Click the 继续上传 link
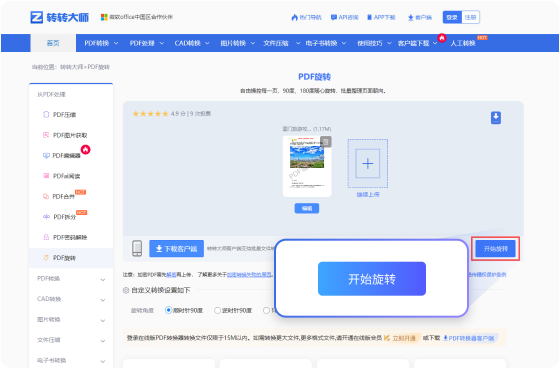The width and height of the screenshot is (560, 369). point(368,194)
